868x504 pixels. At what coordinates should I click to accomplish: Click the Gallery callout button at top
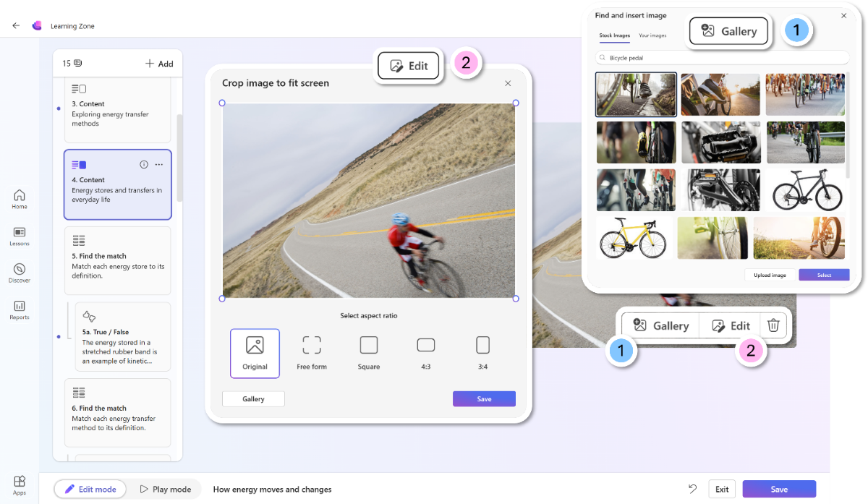click(x=728, y=31)
